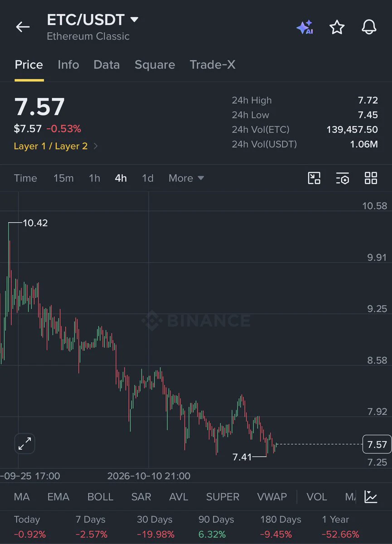Select the 1d chart interval
The width and height of the screenshot is (392, 544).
point(148,178)
